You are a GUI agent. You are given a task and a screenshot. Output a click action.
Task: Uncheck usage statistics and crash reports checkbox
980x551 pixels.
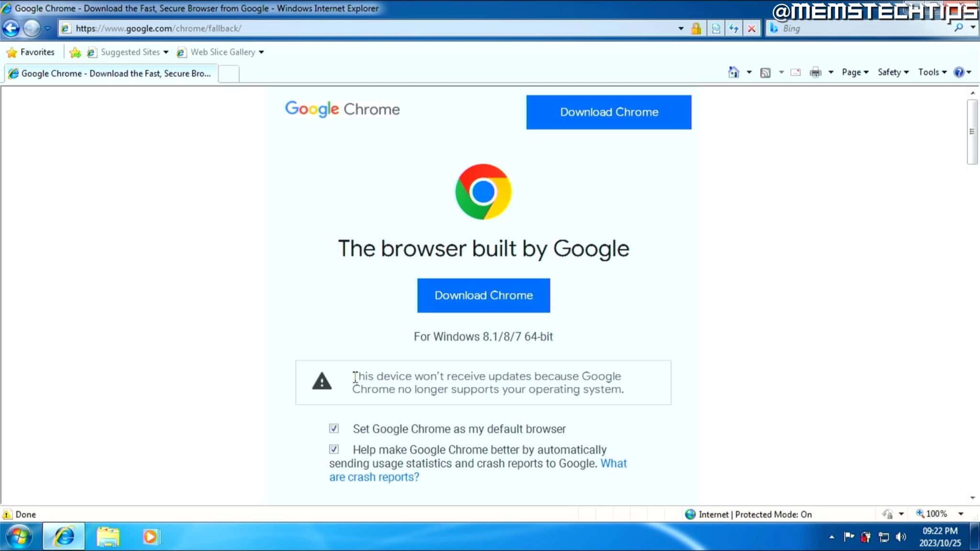pos(334,449)
